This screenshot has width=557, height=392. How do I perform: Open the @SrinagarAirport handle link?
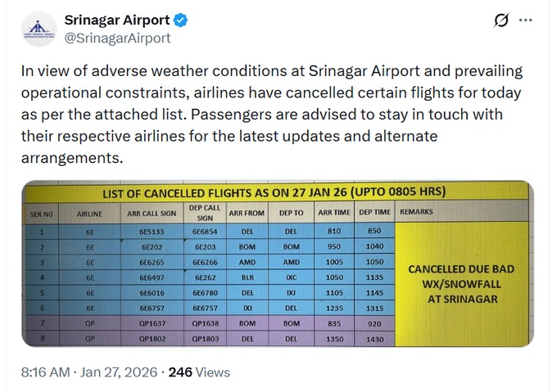(x=117, y=38)
